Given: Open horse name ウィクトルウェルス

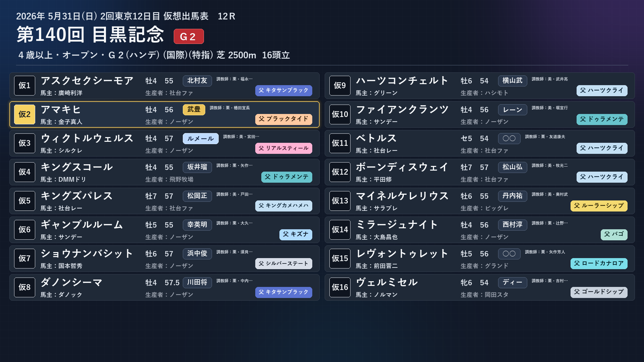Looking at the screenshot, I should click(x=87, y=138).
